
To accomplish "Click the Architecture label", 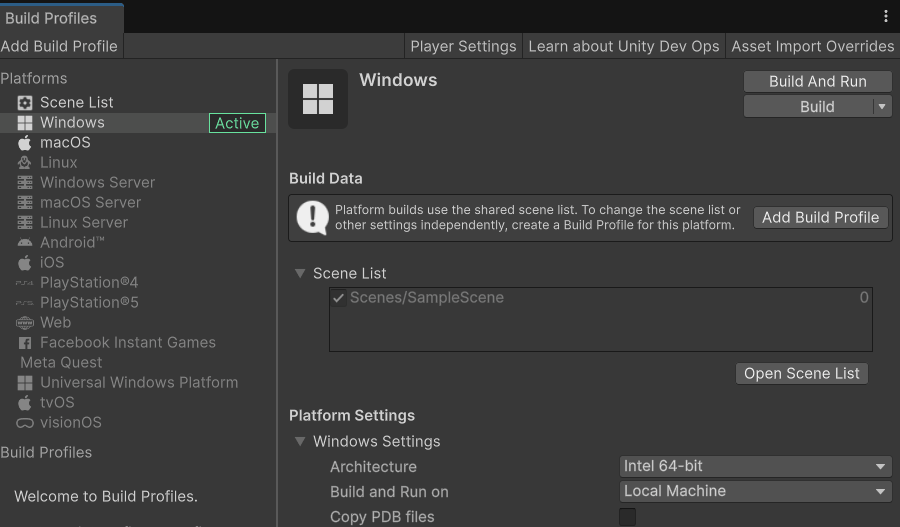I will (373, 467).
